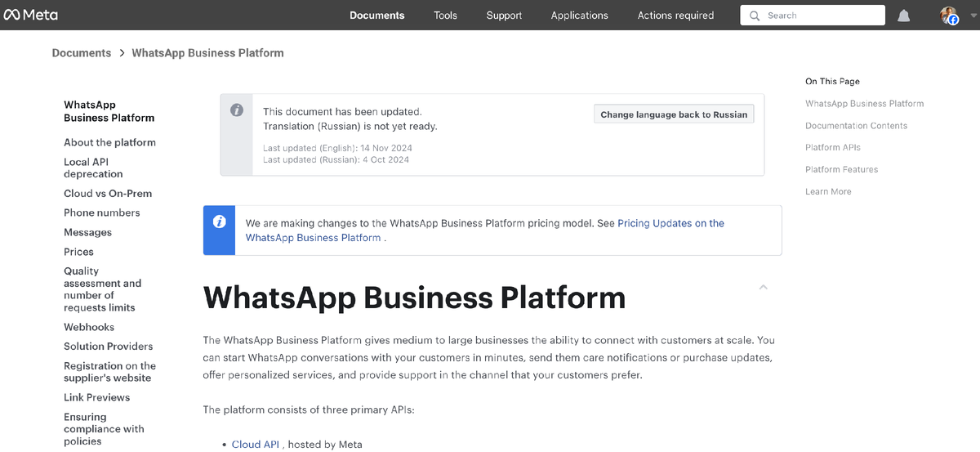Click the notifications bell icon
This screenshot has width=980, height=452.
(x=903, y=16)
